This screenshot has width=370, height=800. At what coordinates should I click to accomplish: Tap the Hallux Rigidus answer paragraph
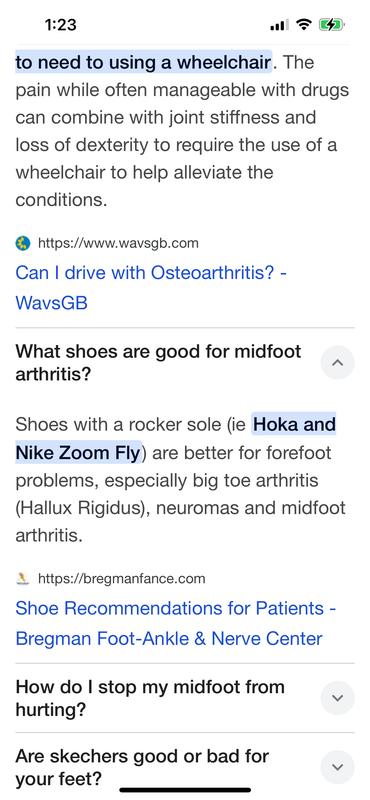180,480
